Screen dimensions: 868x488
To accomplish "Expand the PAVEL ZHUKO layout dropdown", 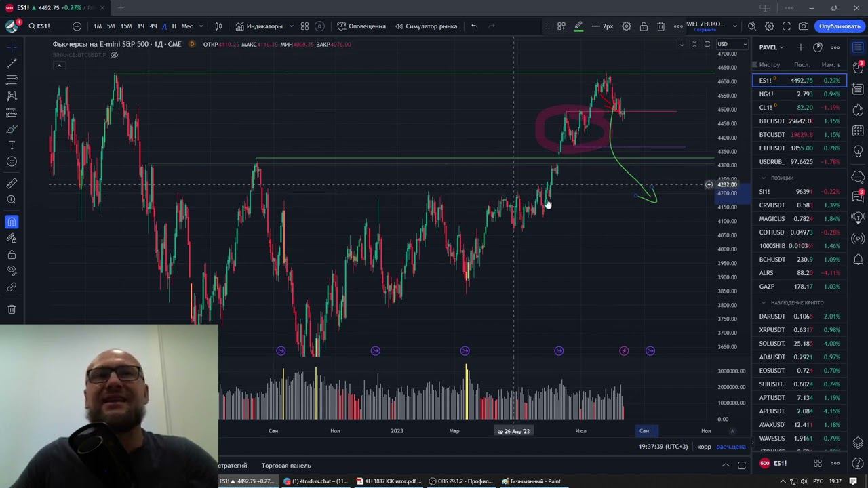I will pyautogui.click(x=735, y=26).
